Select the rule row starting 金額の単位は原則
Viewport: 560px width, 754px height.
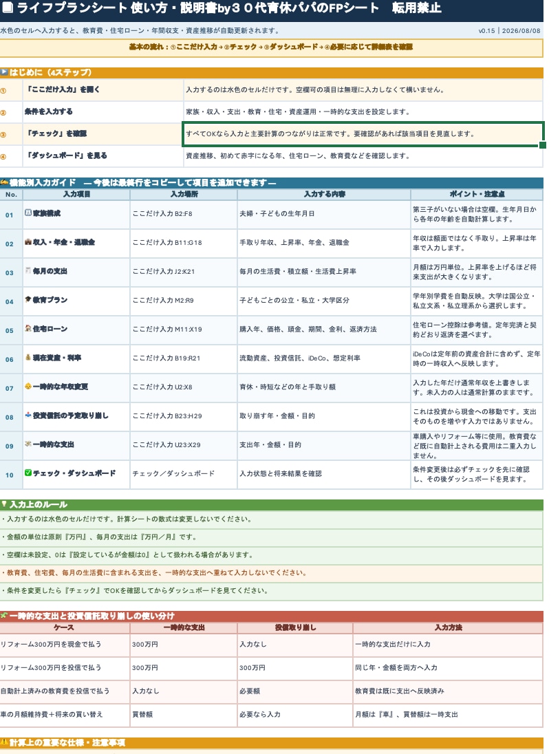[271, 537]
